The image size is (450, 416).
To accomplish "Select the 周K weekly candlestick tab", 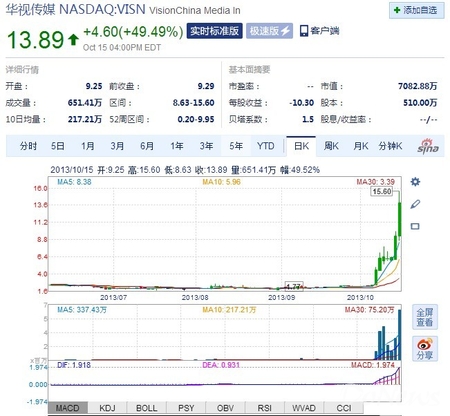I will click(331, 146).
